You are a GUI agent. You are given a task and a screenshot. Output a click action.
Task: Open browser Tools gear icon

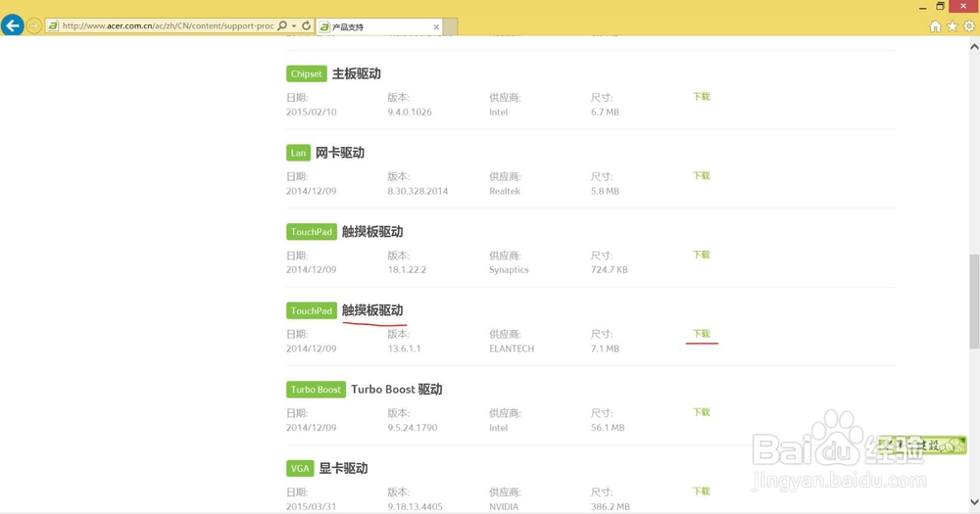click(x=969, y=25)
